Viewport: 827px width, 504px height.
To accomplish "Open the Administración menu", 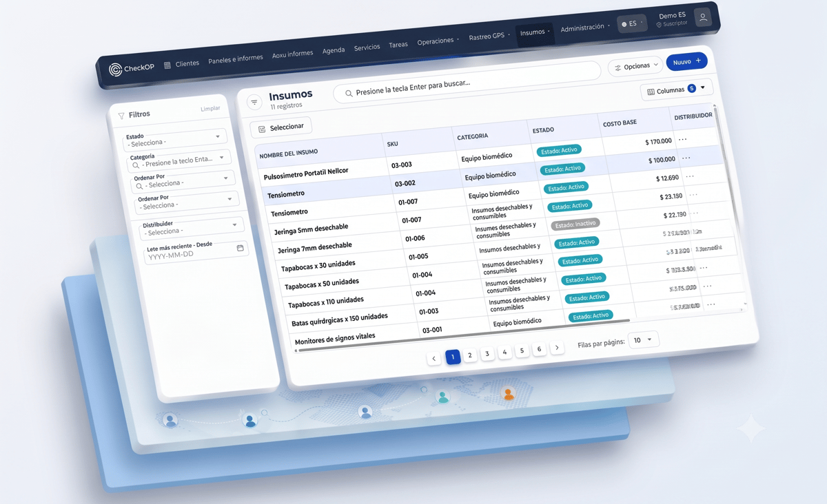I will (x=584, y=28).
